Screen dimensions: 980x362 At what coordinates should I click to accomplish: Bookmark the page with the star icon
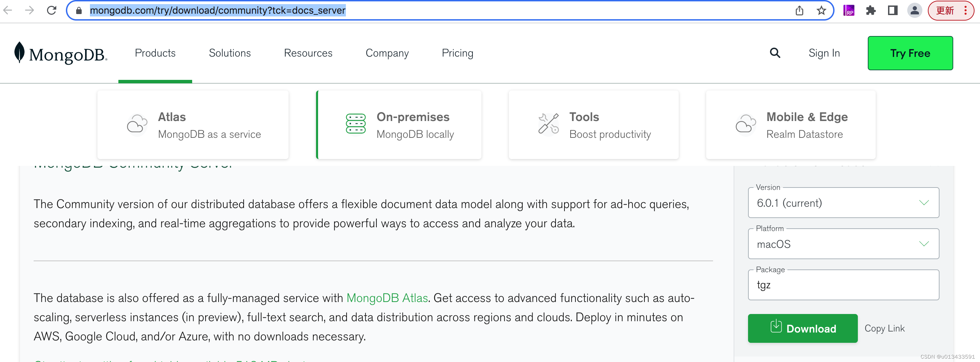821,10
